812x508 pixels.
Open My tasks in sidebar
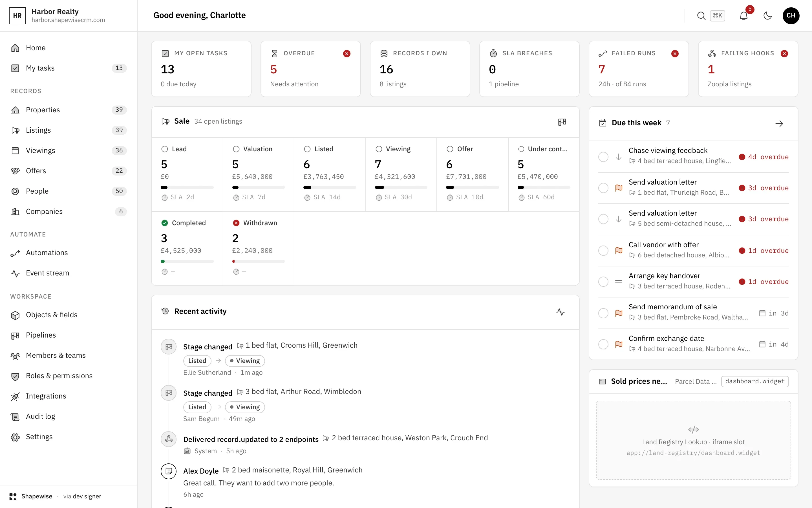click(x=69, y=68)
